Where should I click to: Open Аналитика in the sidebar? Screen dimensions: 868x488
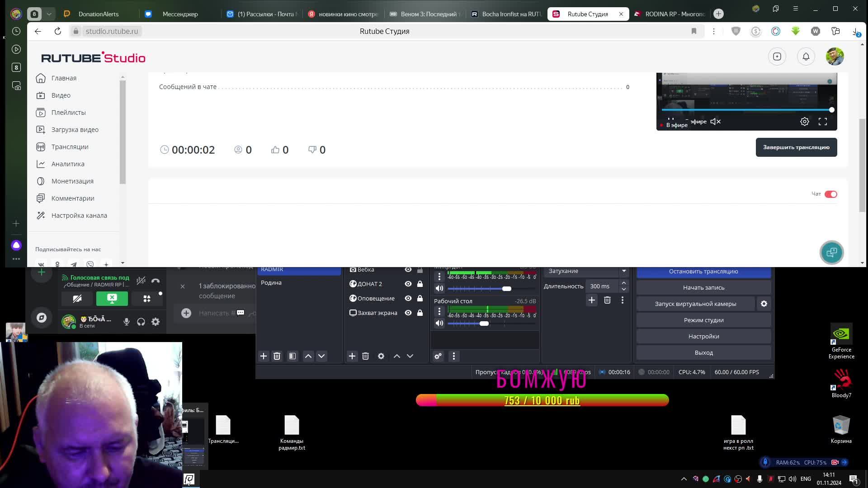(x=68, y=164)
